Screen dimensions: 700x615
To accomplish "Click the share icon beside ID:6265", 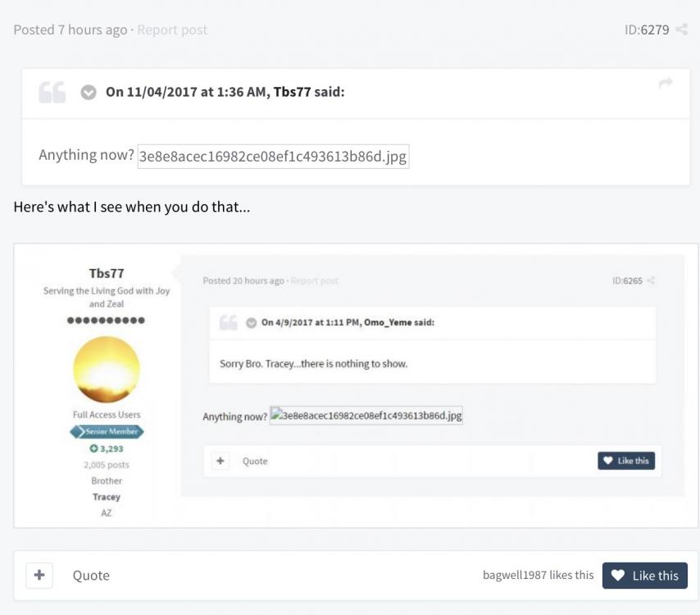I will 651,281.
